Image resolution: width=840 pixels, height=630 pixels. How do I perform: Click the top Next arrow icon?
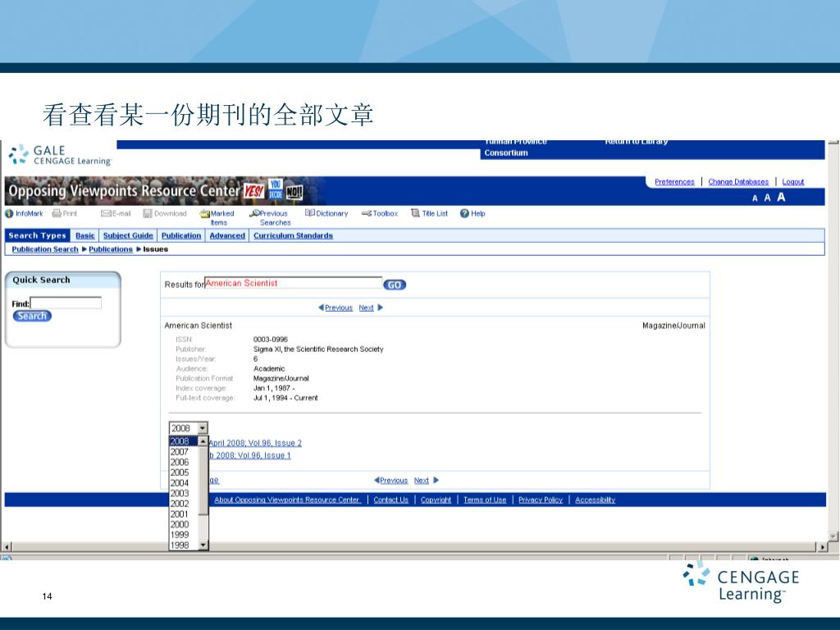tap(381, 308)
